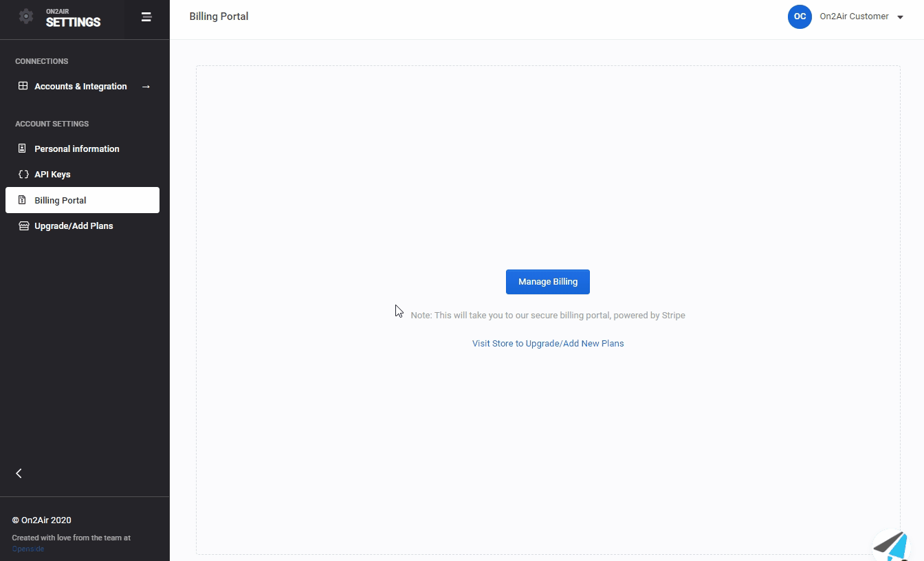Click the Billing Portal invoice icon
The height and width of the screenshot is (561, 924).
[x=23, y=200]
